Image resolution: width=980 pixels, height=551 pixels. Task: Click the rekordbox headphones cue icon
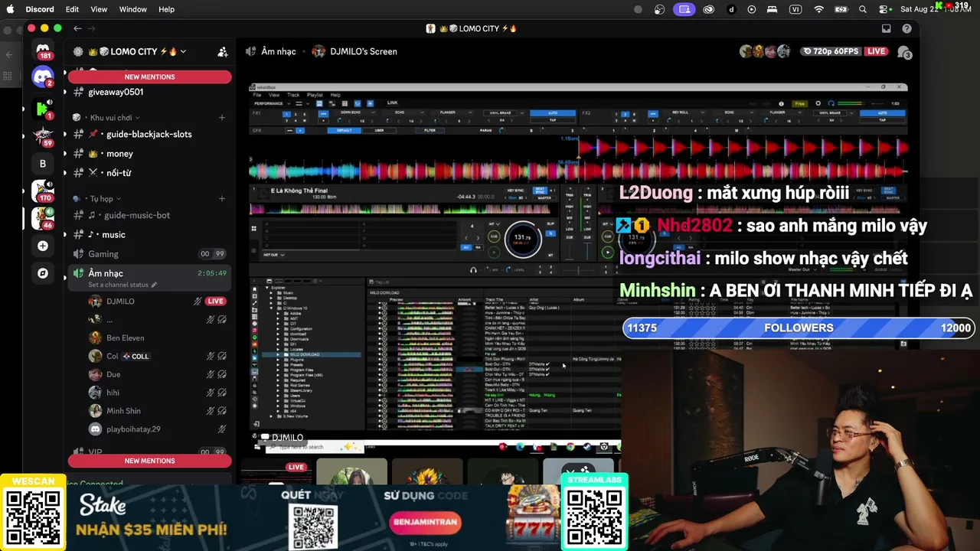tap(473, 270)
